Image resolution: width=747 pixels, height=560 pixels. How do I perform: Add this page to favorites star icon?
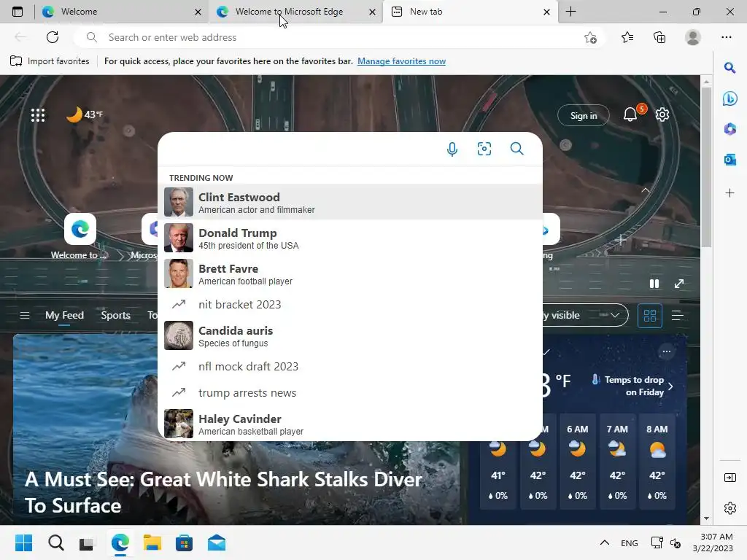click(590, 37)
